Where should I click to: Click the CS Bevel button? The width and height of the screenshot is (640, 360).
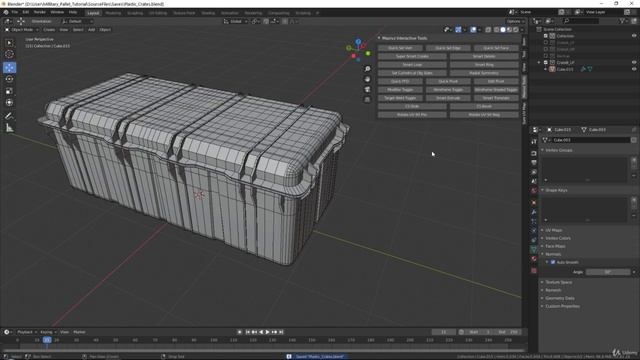[x=484, y=107]
